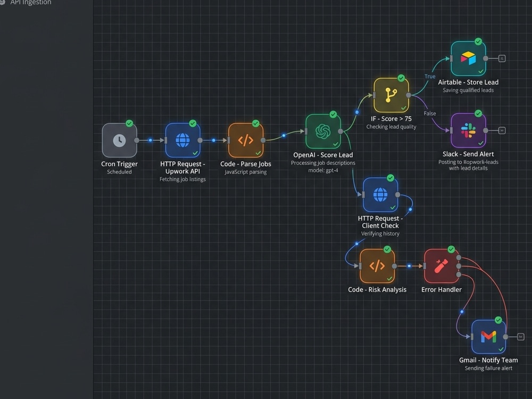Click the 'Error Handler' label text
This screenshot has height=399, width=532.
[x=442, y=289]
